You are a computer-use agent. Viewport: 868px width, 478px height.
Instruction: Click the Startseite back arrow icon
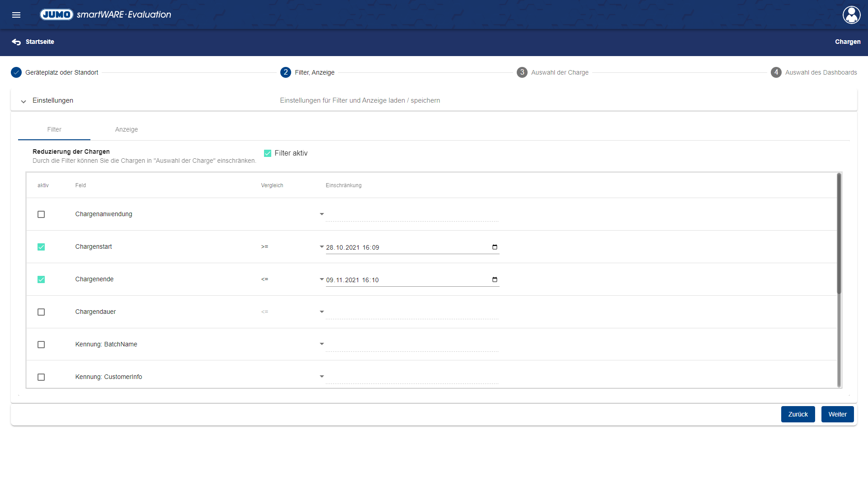point(16,42)
